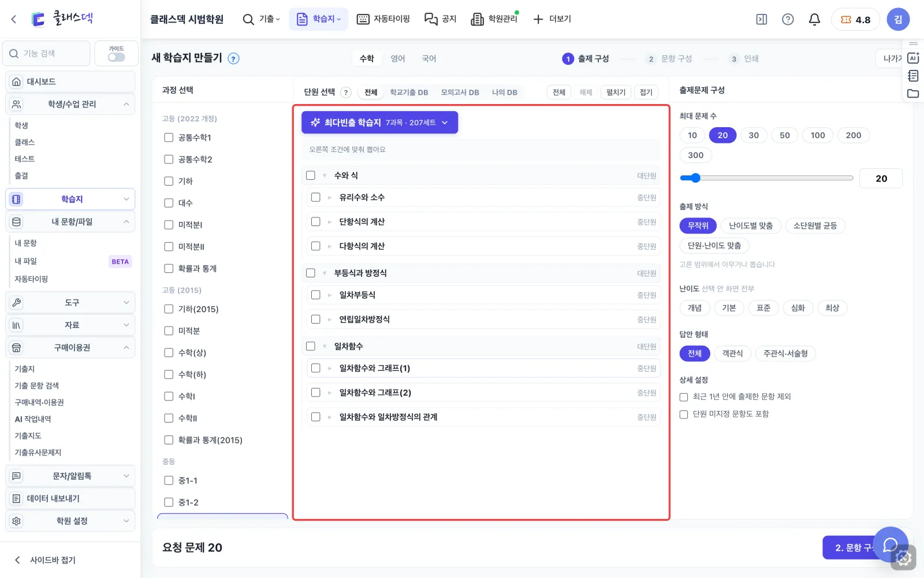Select 50 as the maximum question count

tap(784, 135)
